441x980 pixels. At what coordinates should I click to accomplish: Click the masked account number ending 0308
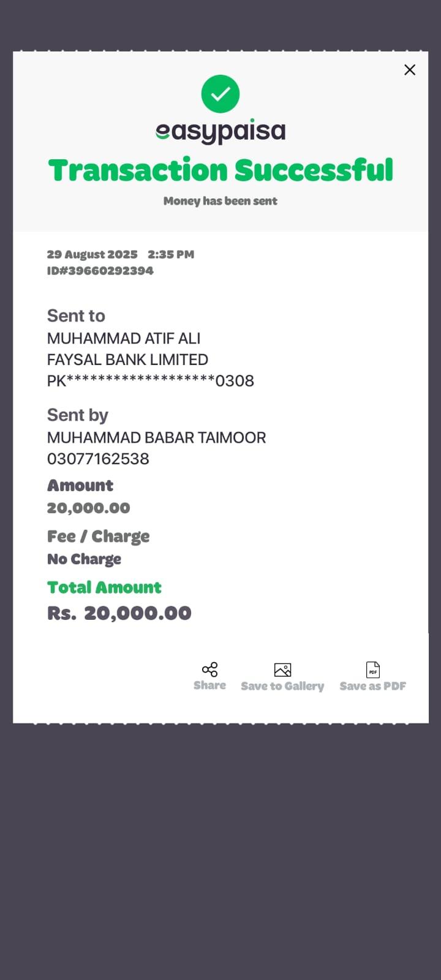point(151,381)
